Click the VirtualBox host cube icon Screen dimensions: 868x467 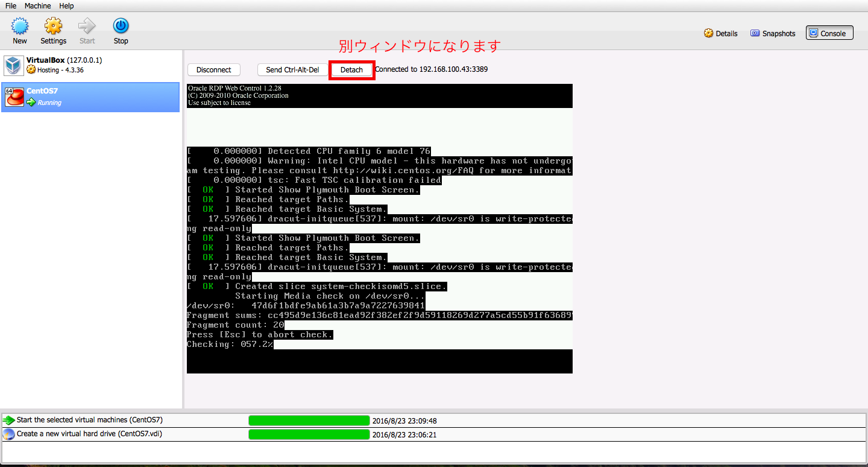(13, 65)
